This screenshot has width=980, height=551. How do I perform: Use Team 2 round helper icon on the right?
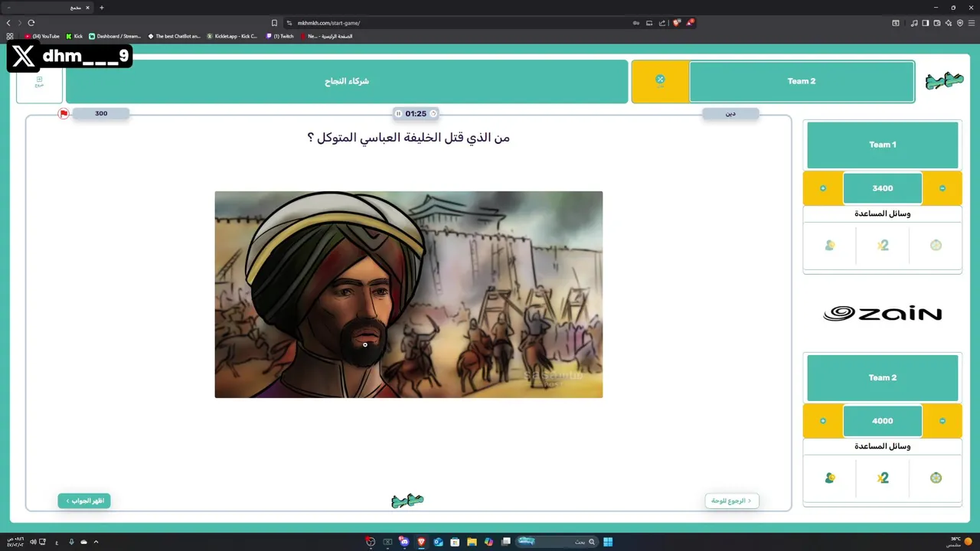(x=936, y=478)
